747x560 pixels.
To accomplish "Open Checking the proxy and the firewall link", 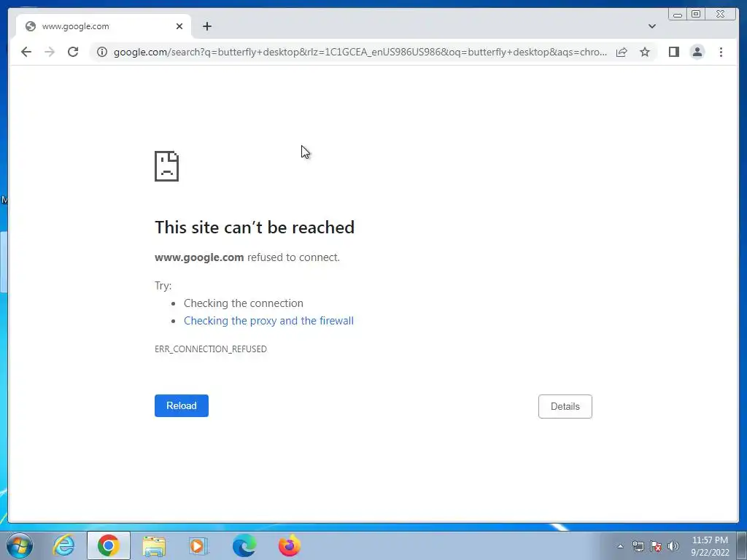I will 268,321.
